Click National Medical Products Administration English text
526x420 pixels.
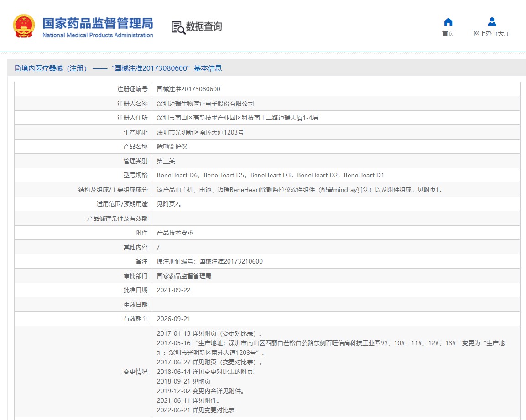98,36
